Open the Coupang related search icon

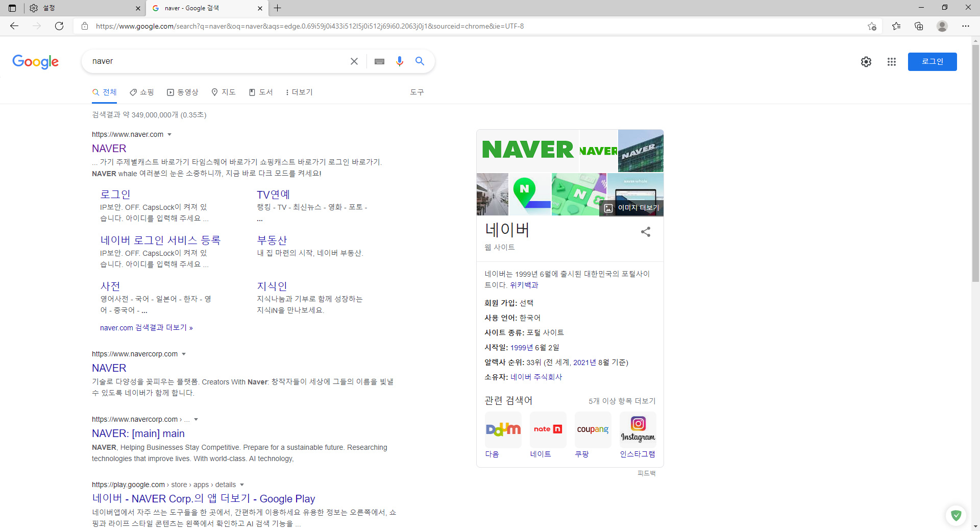[x=593, y=430]
